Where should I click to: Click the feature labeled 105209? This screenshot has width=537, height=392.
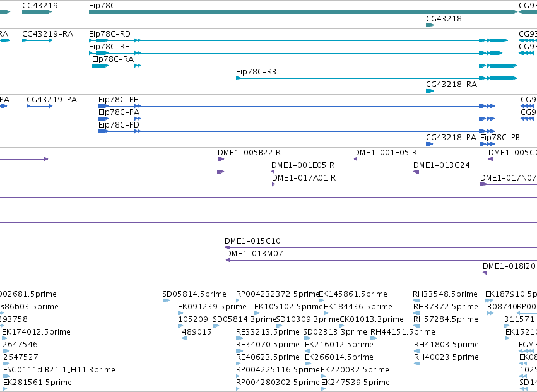click(180, 326)
